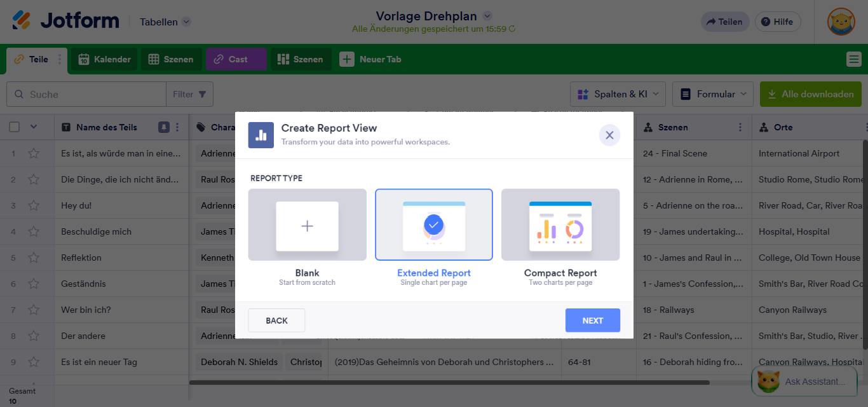Open the Spalten & KI dropdown
Screen dimensions: 868x407
[x=618, y=94]
